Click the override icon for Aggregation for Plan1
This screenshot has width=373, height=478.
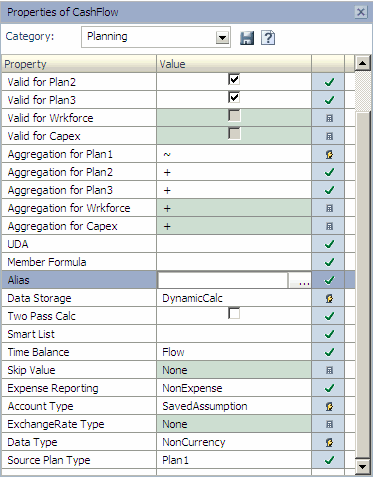[329, 154]
